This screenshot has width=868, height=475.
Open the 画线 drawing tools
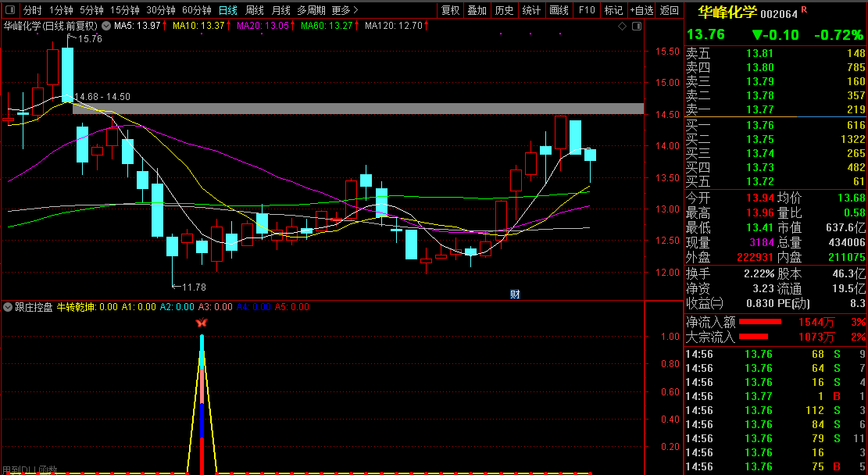[x=559, y=10]
